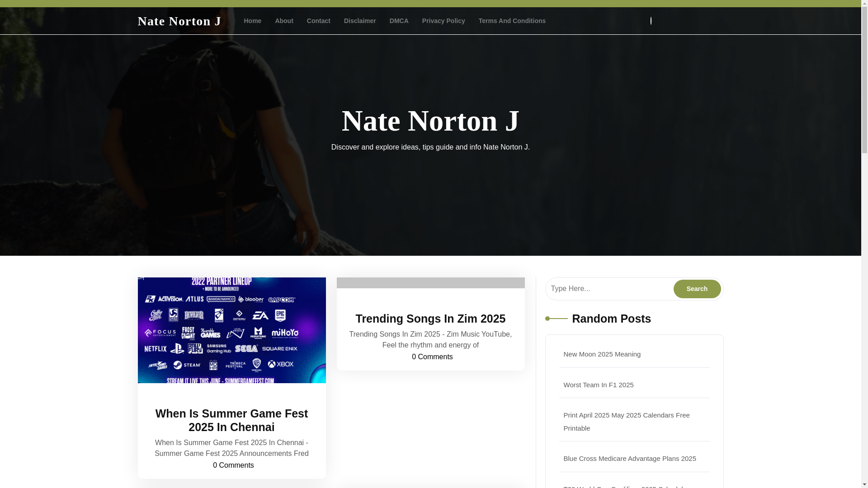Open the Trending Songs post gray thumbnail
This screenshot has height=488, width=868.
click(430, 283)
